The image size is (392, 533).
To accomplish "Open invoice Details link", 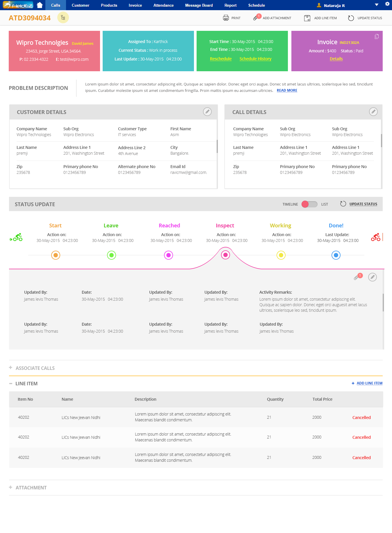I will [336, 59].
